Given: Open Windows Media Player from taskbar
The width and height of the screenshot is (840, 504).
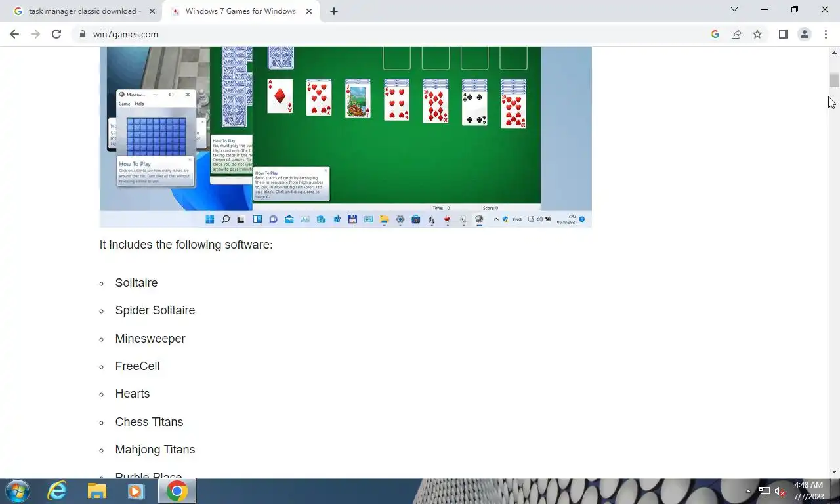Looking at the screenshot, I should (x=136, y=491).
